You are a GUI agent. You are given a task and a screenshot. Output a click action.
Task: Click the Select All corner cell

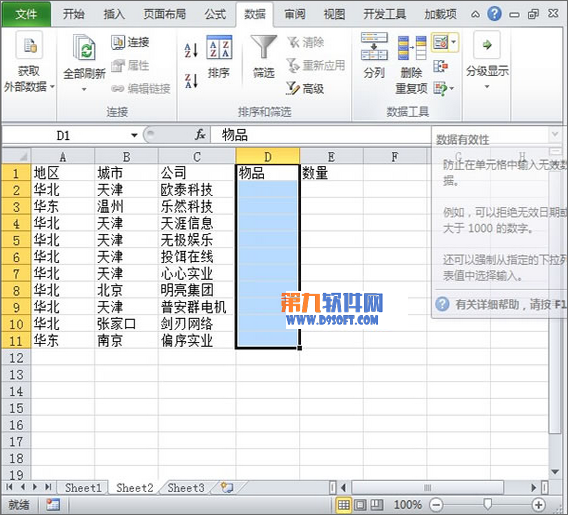coord(16,156)
